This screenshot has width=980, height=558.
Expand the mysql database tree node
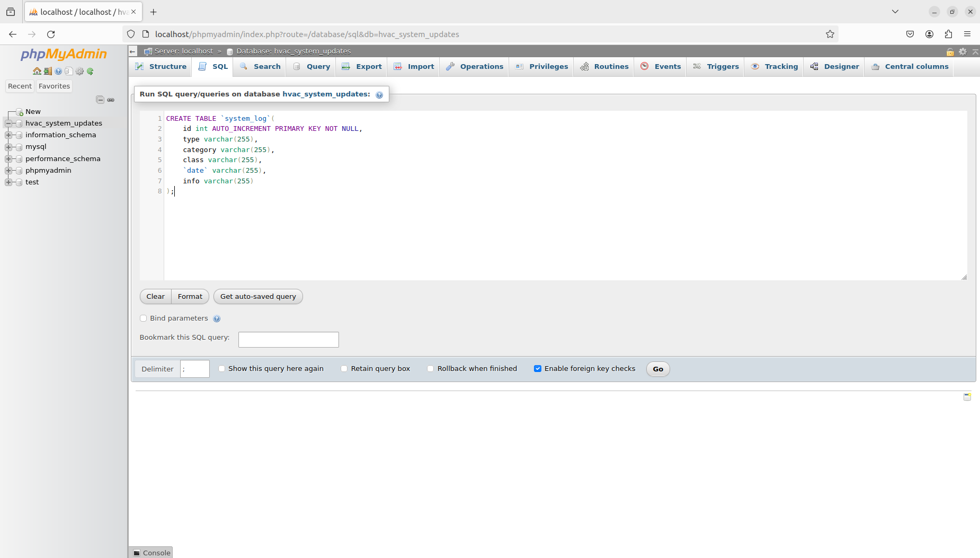pos(8,147)
